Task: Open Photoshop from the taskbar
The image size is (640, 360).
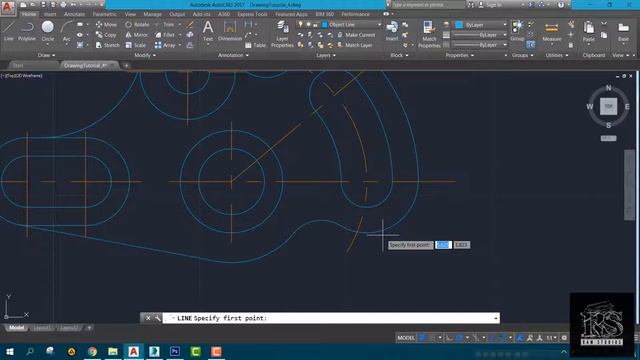Action: (175, 351)
